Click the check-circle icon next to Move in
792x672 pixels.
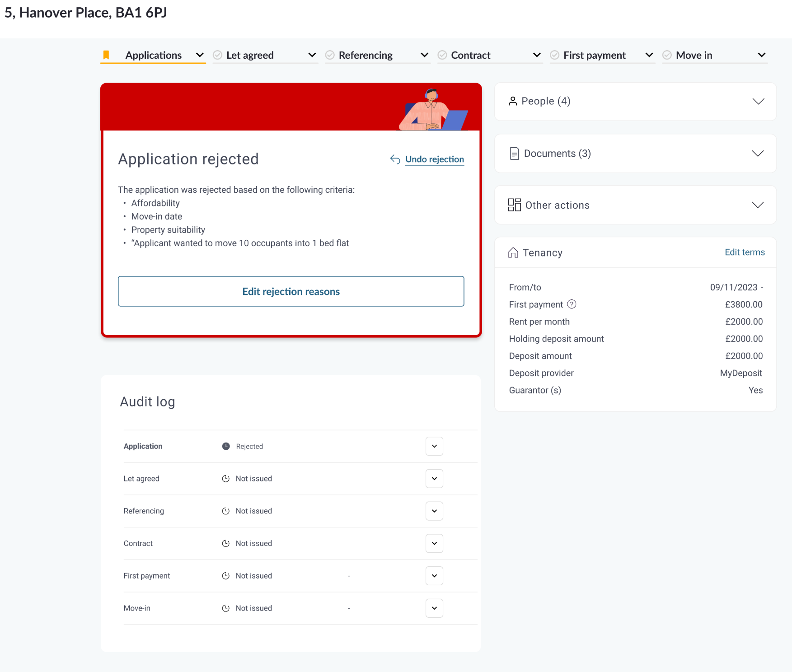click(667, 55)
